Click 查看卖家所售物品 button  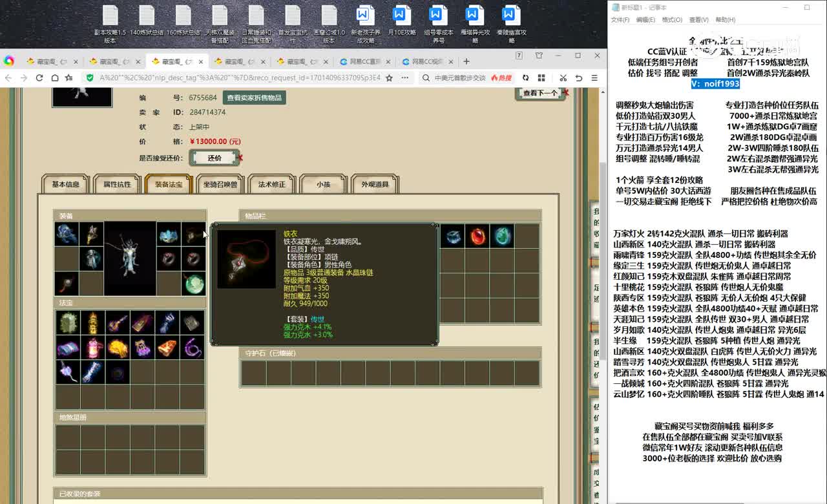tap(255, 98)
